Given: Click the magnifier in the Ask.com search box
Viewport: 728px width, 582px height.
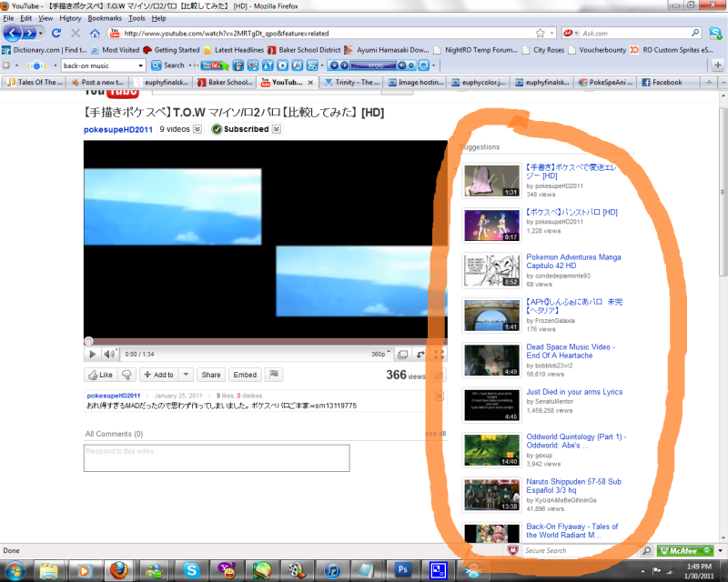Looking at the screenshot, I should click(695, 33).
